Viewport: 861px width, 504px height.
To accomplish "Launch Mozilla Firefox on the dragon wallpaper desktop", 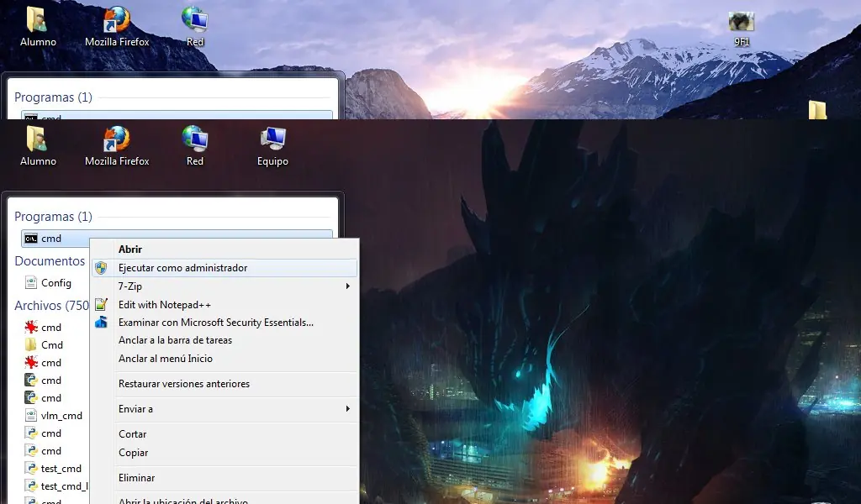I will click(117, 146).
